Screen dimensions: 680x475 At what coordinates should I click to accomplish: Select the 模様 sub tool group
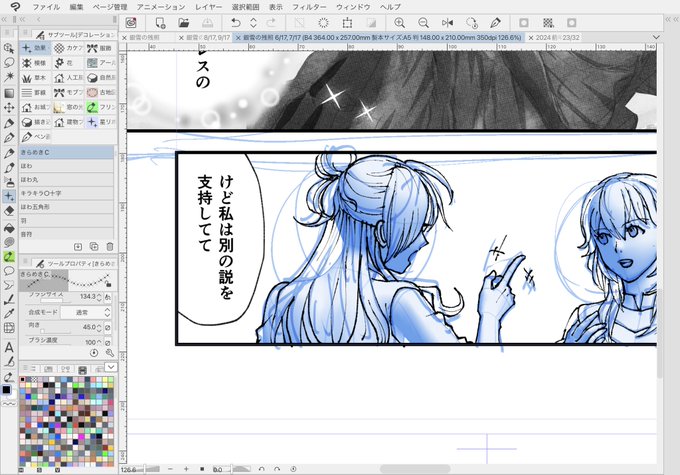pyautogui.click(x=35, y=63)
